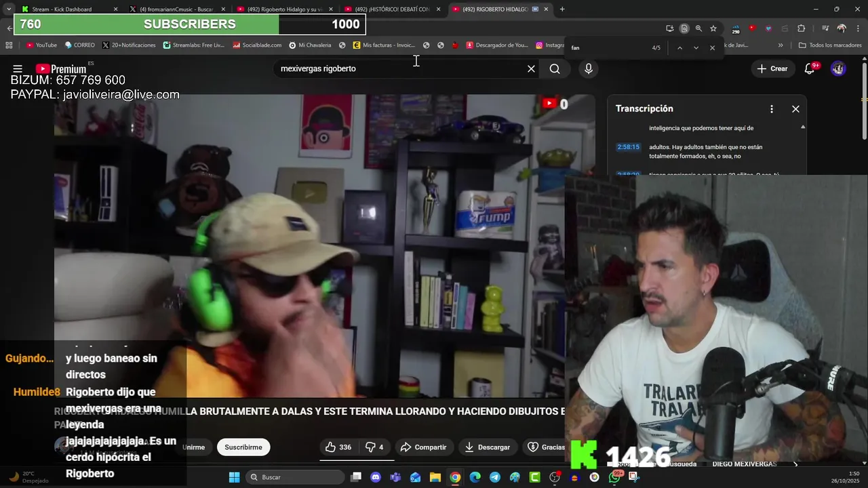
Task: Install app icon in address bar
Action: point(670,28)
